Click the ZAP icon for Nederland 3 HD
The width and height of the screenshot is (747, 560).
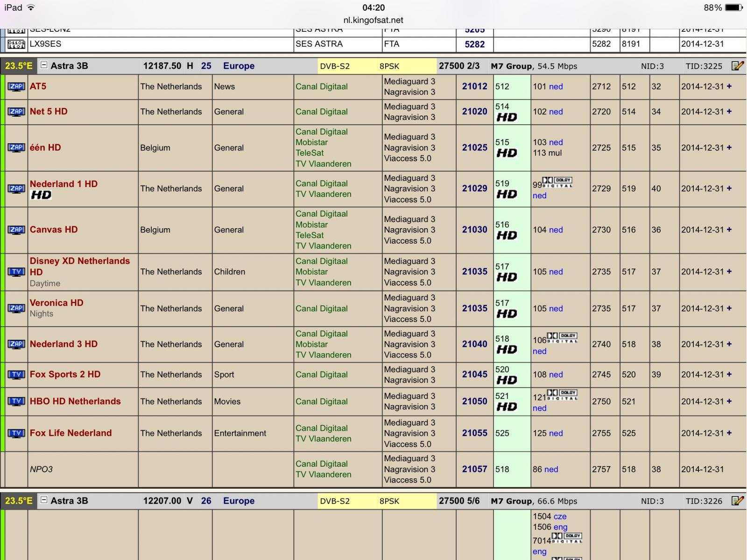pos(16,344)
